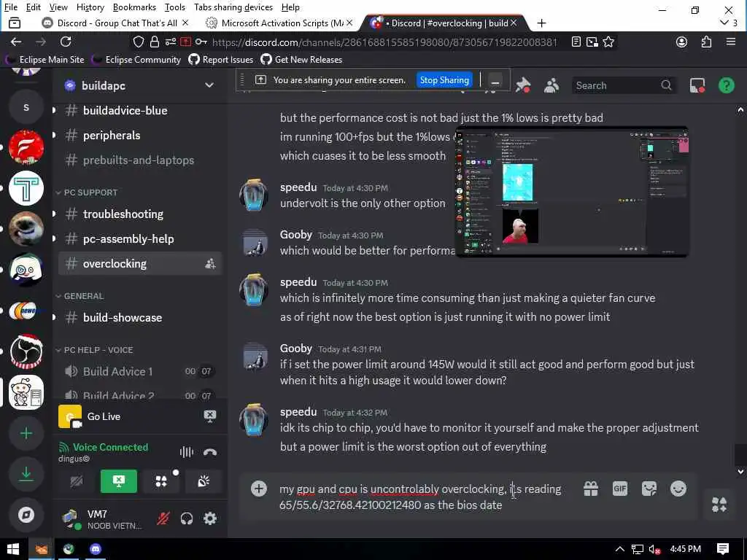747x560 pixels.
Task: Open the soundboard icon
Action: [x=204, y=481]
